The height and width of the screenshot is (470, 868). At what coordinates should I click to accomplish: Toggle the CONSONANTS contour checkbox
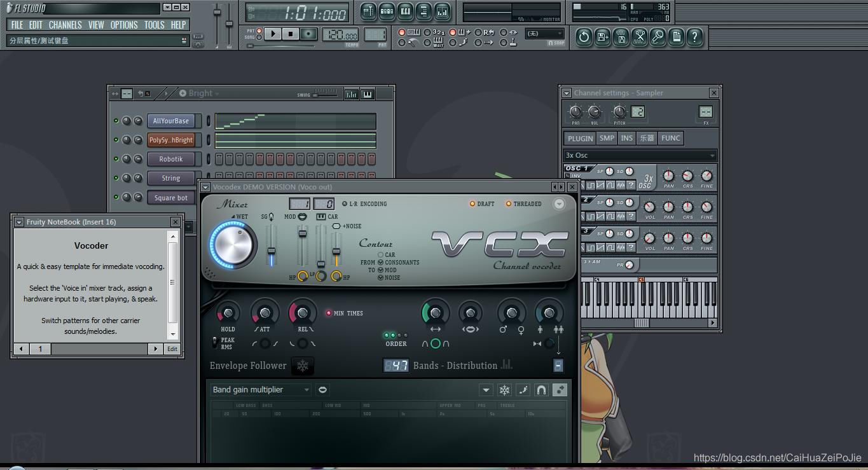381,262
